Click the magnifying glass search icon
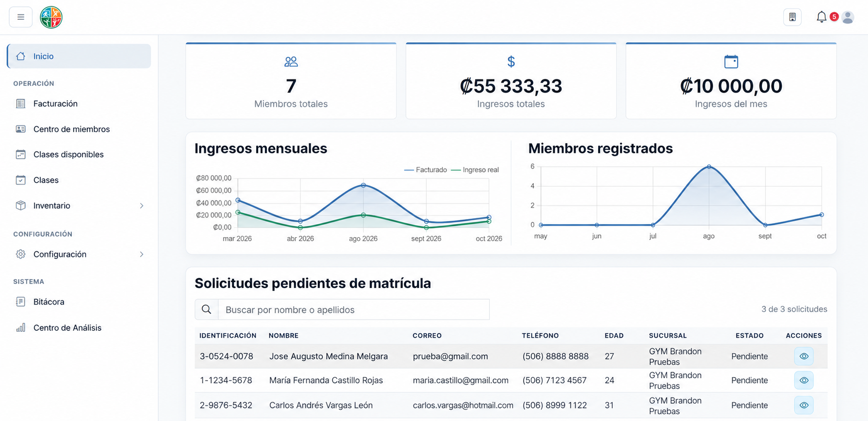 (207, 310)
